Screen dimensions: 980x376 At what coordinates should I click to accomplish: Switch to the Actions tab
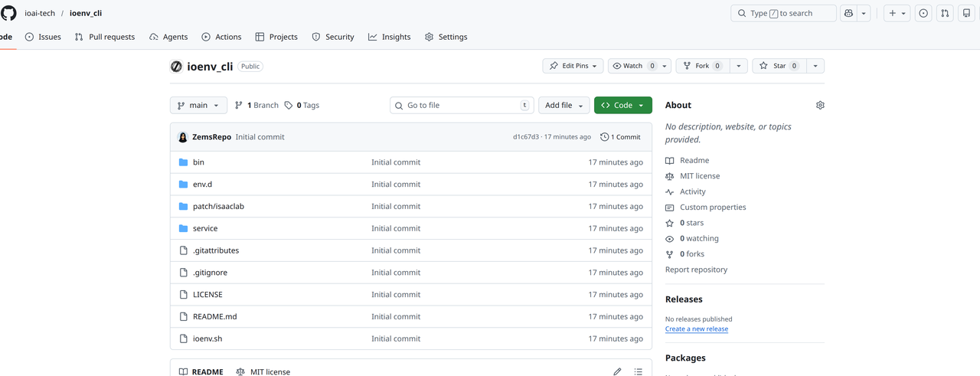point(221,37)
